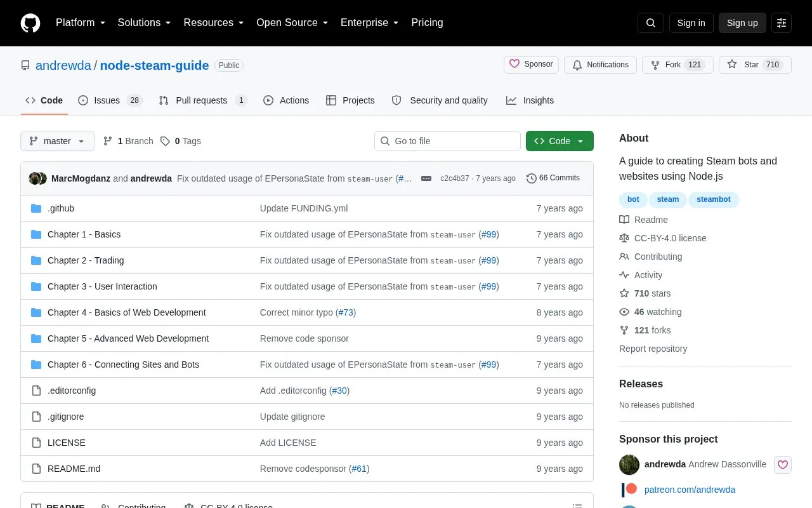Switch to the Pull requests tab

click(x=203, y=100)
